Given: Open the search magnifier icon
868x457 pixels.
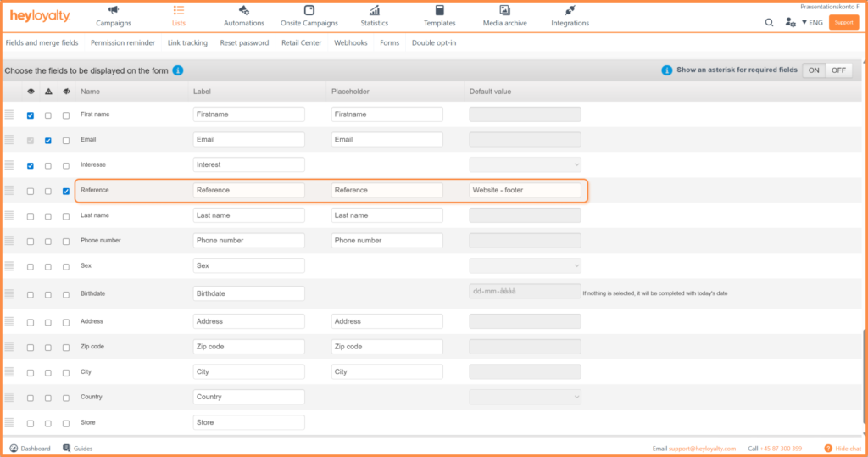Looking at the screenshot, I should coord(769,23).
